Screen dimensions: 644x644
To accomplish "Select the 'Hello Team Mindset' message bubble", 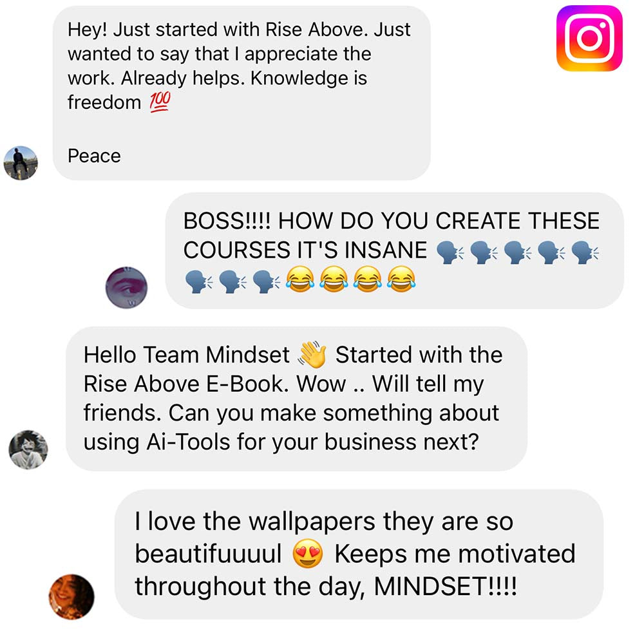I will pyautogui.click(x=296, y=399).
